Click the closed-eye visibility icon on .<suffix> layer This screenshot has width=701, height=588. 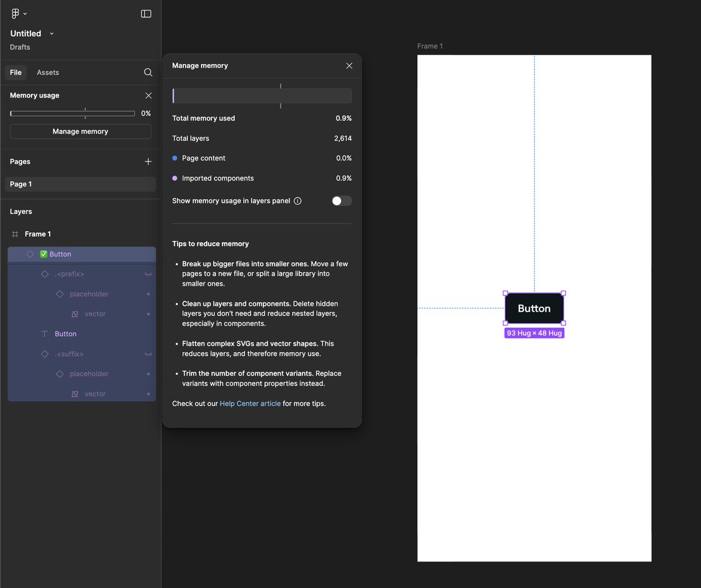(x=148, y=354)
